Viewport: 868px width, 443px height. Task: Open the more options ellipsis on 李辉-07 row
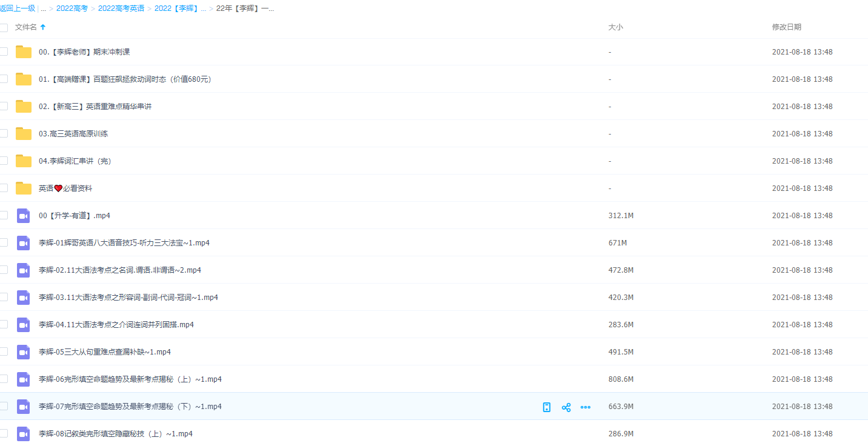pos(586,407)
